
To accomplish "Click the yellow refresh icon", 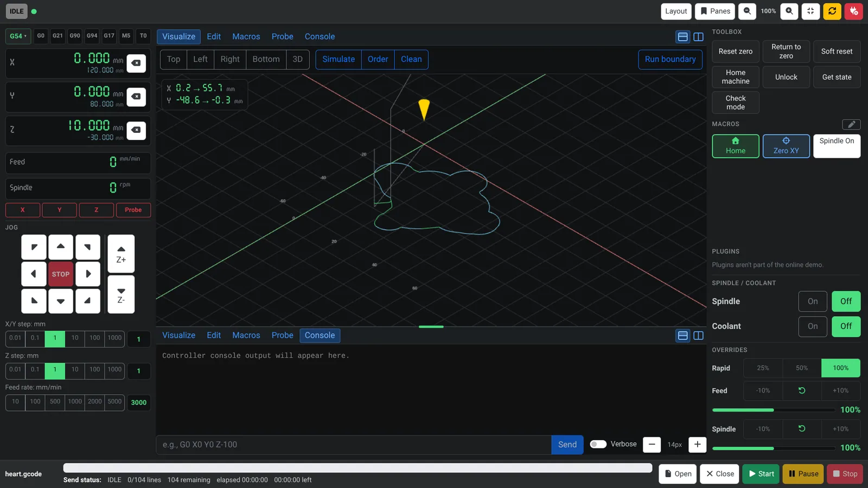I will [x=832, y=11].
